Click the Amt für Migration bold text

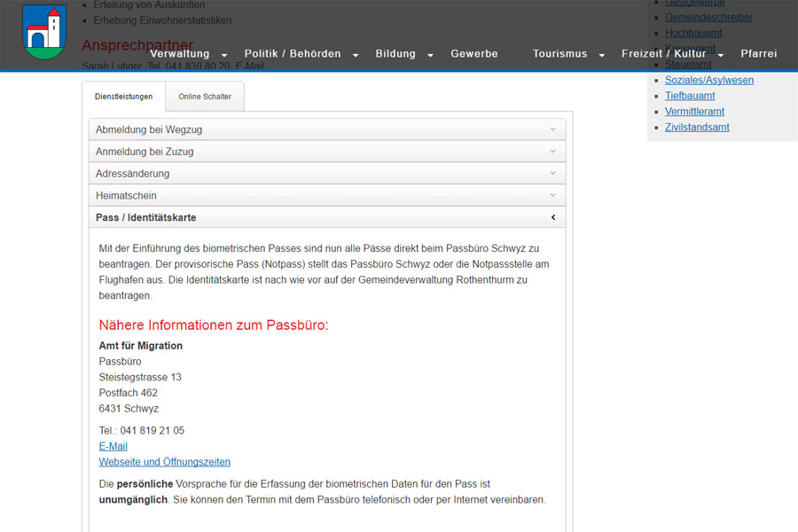click(x=140, y=346)
